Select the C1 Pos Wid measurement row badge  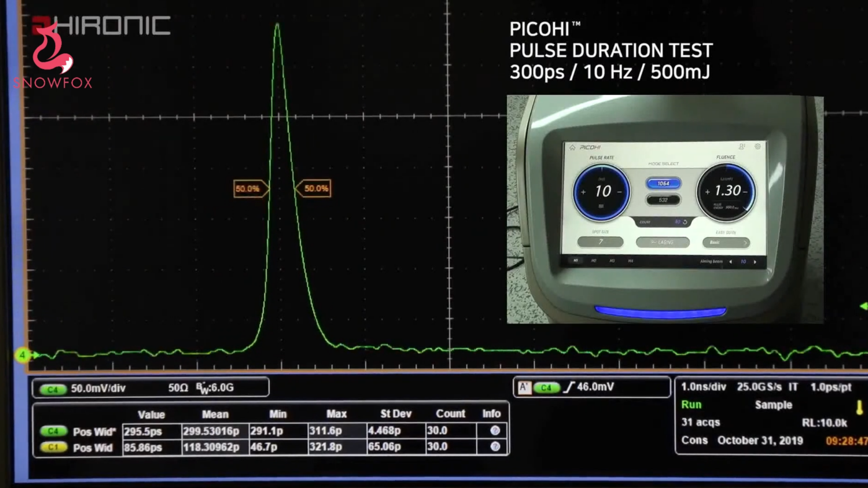click(x=53, y=447)
